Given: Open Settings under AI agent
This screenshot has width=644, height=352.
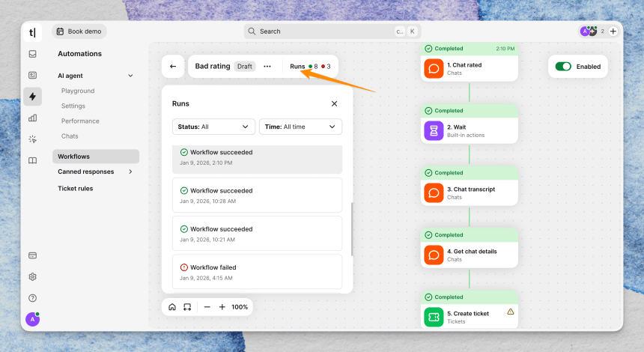Looking at the screenshot, I should (73, 106).
